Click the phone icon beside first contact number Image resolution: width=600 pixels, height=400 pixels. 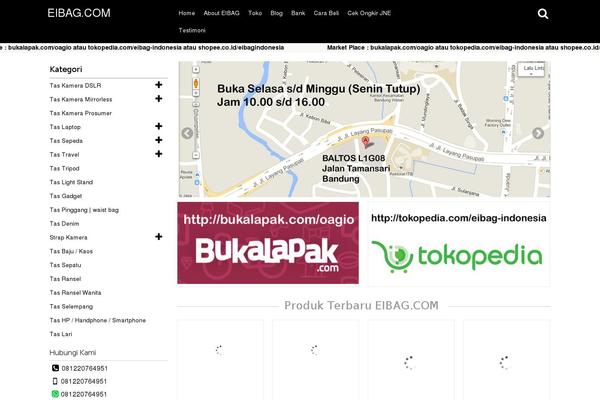point(55,368)
